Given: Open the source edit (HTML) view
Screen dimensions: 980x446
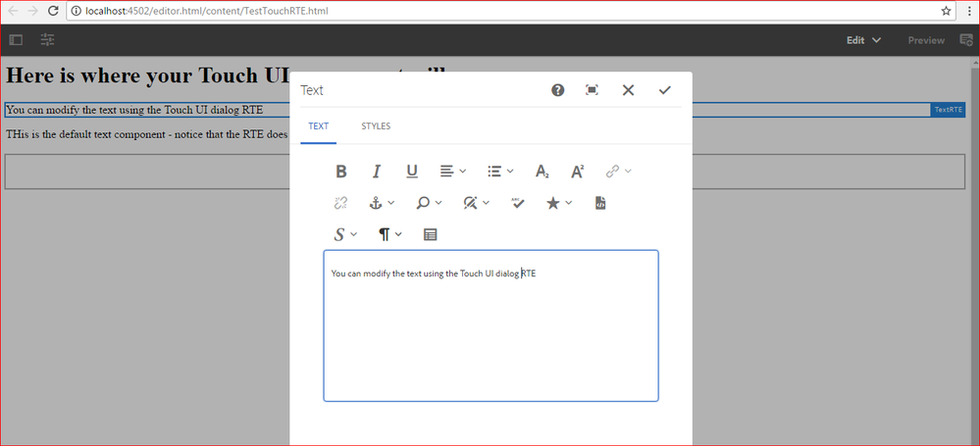Looking at the screenshot, I should (600, 203).
